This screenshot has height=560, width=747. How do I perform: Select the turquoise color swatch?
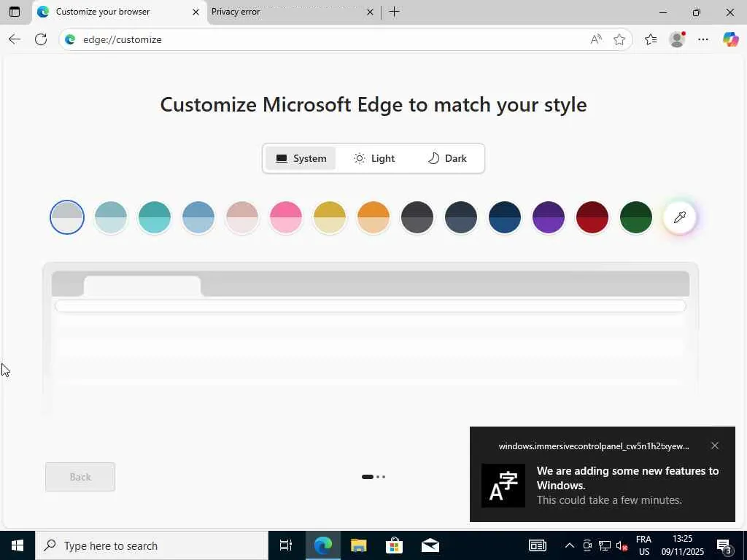[x=155, y=217]
